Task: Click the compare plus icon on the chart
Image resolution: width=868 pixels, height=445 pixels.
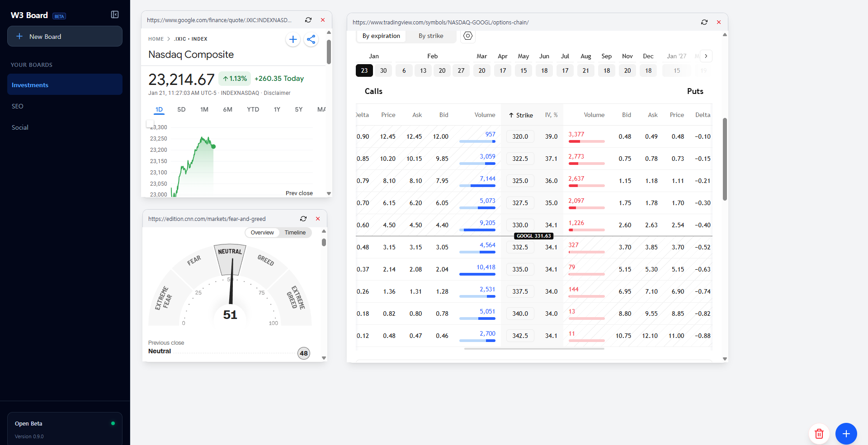Action: [x=293, y=39]
